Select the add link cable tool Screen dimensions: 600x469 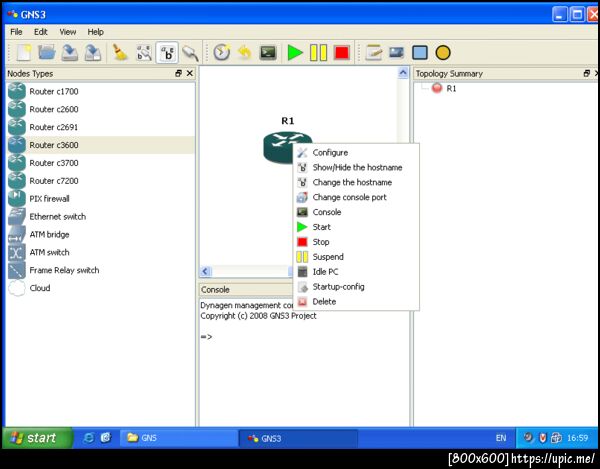[x=190, y=52]
